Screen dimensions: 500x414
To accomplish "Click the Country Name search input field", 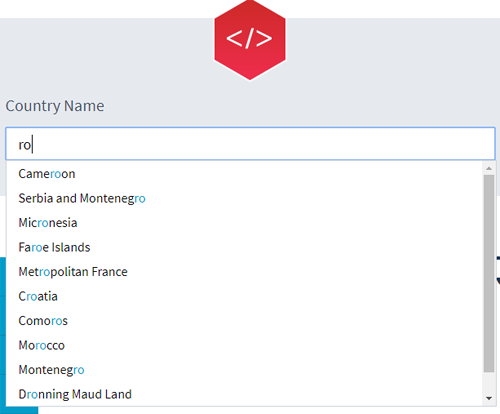I will tap(250, 144).
